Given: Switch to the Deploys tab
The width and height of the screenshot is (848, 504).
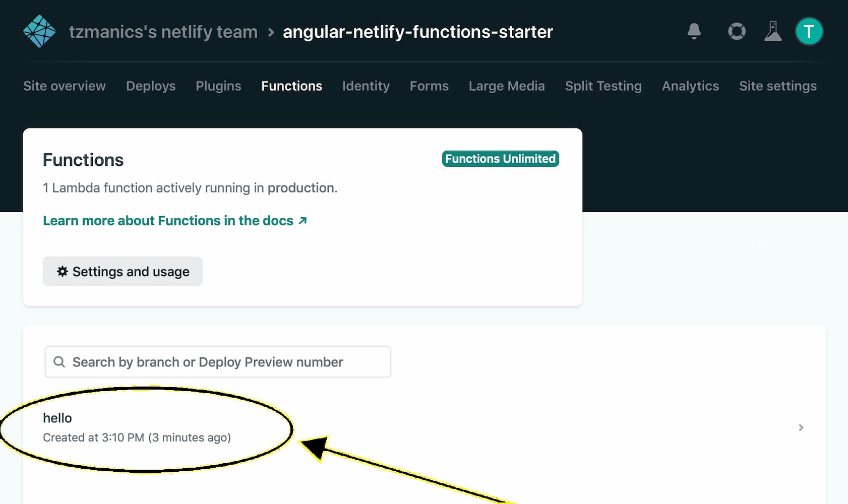Looking at the screenshot, I should [151, 86].
